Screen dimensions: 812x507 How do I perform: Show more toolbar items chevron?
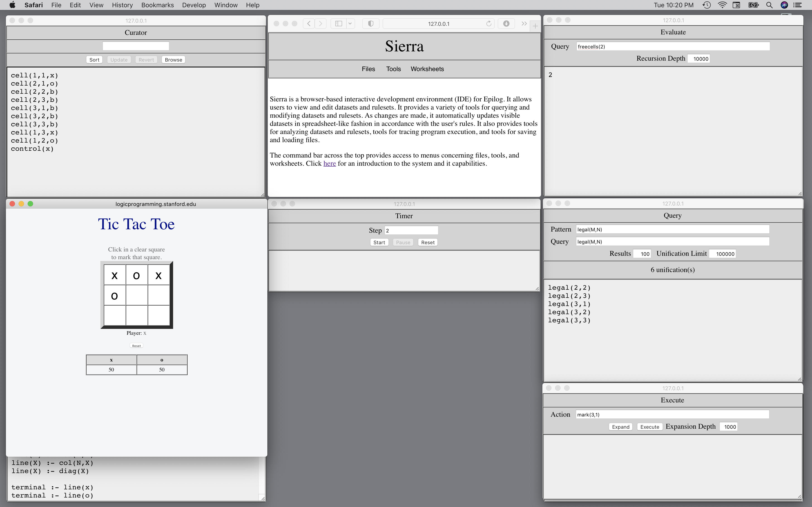click(x=524, y=24)
